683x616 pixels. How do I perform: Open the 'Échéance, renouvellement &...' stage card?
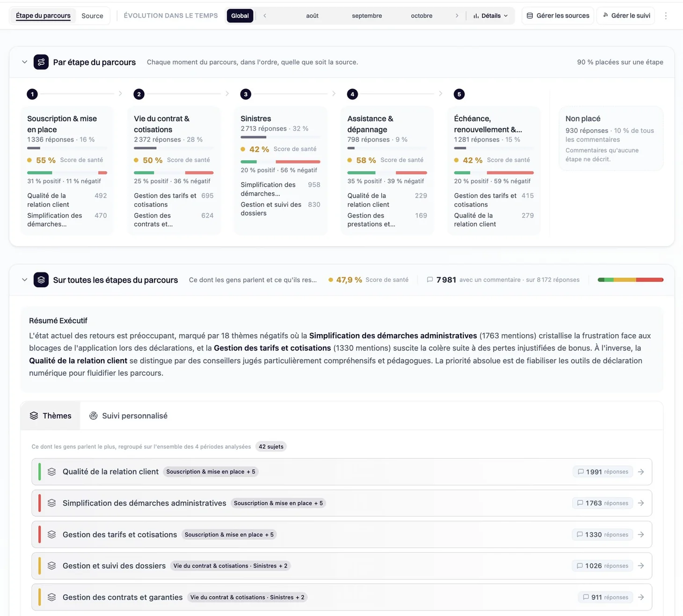(494, 171)
